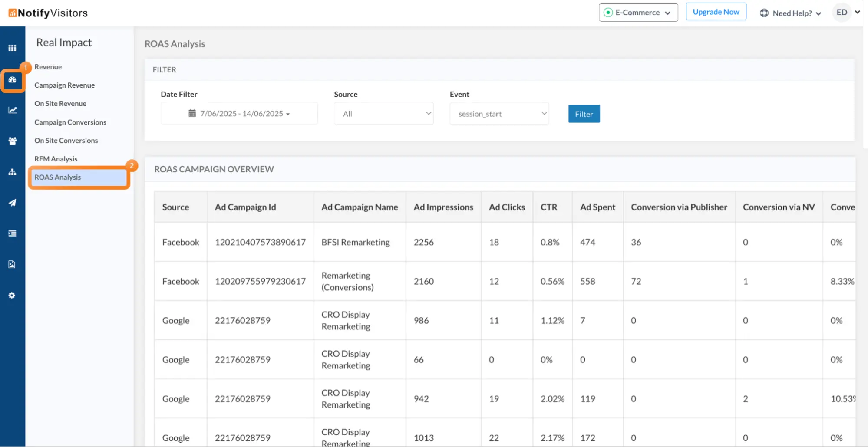The height and width of the screenshot is (447, 868).
Task: Open campaigns paper plane icon
Action: coord(12,203)
